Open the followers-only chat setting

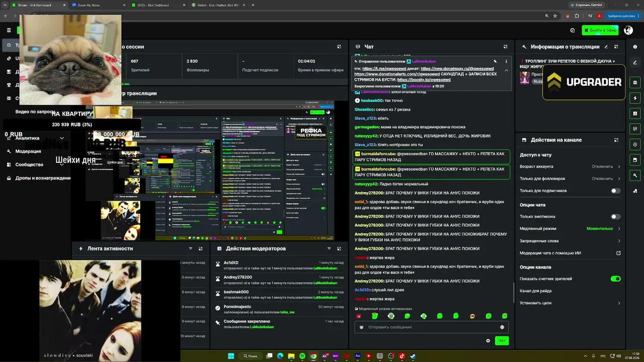(x=570, y=178)
